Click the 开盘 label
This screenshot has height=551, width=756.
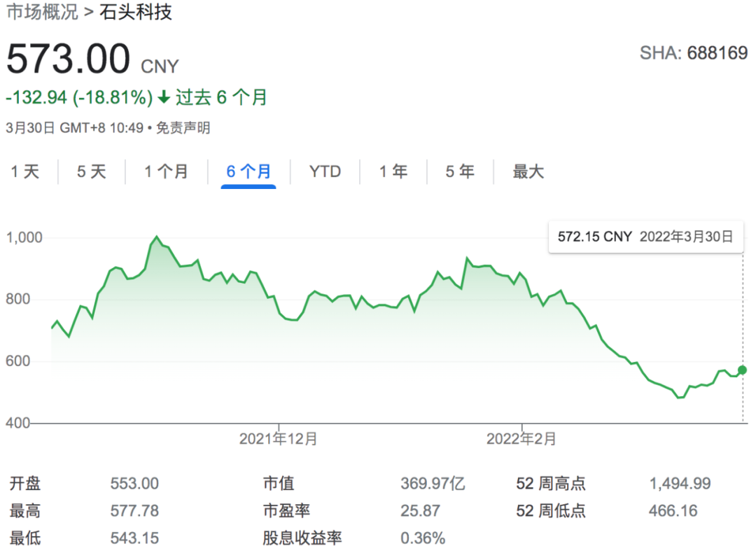tap(25, 484)
